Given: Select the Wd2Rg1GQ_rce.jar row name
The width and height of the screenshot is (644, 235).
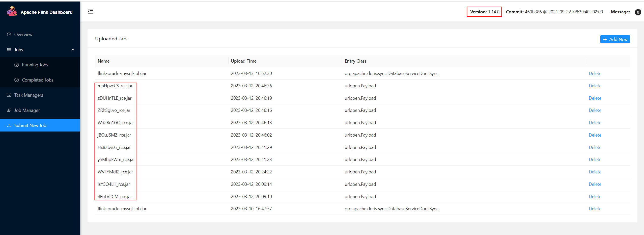Looking at the screenshot, I should [116, 123].
